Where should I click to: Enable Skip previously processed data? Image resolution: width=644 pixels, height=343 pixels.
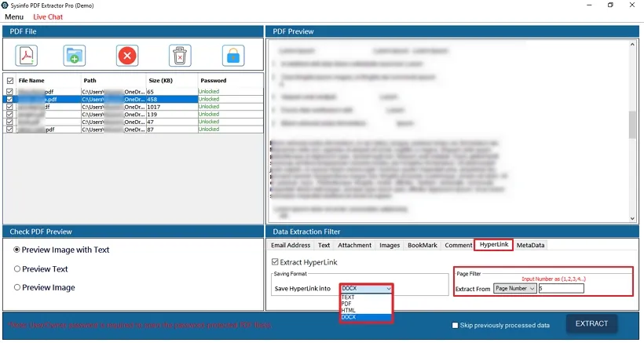pos(455,326)
